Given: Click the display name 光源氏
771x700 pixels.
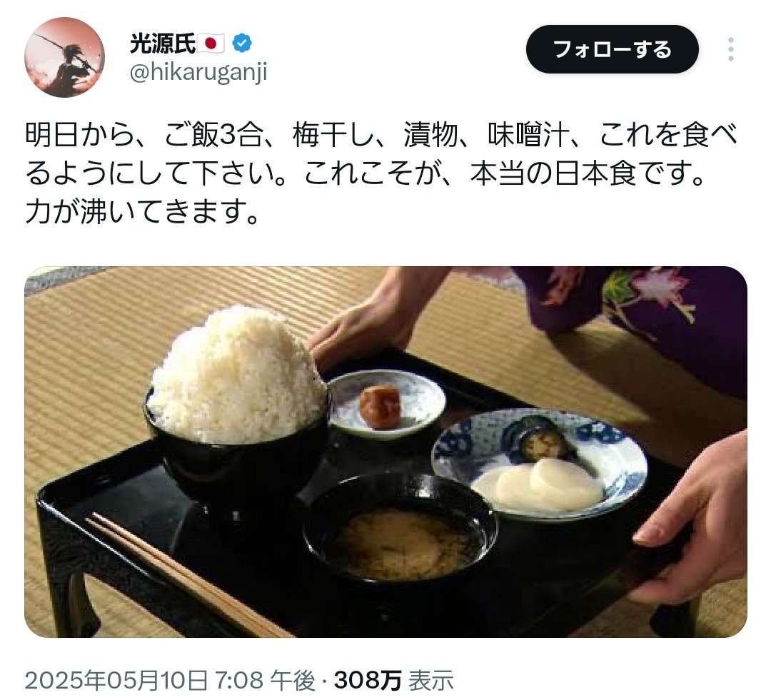Looking at the screenshot, I should point(163,44).
